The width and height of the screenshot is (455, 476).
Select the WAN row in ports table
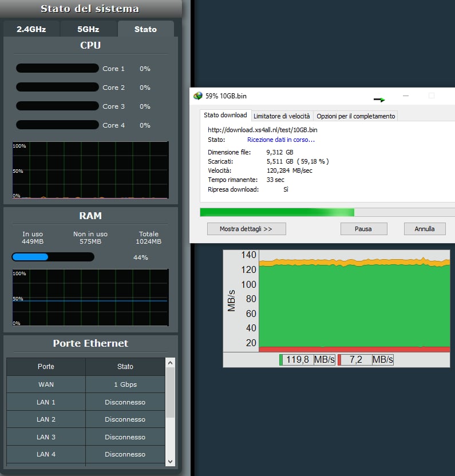pyautogui.click(x=86, y=384)
